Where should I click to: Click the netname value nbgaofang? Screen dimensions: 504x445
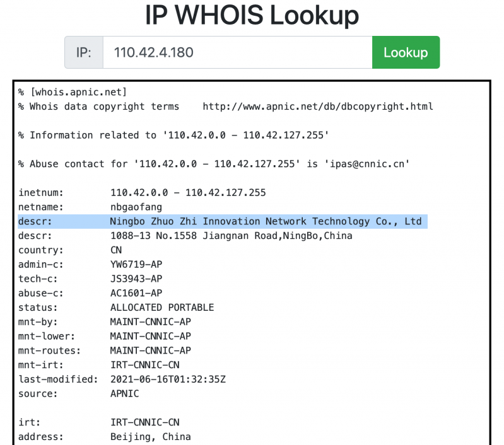click(136, 207)
